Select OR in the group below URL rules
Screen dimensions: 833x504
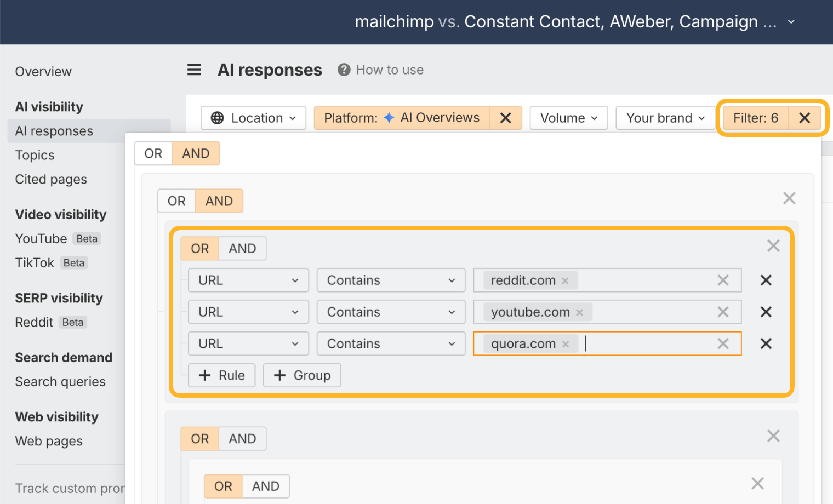pyautogui.click(x=200, y=439)
